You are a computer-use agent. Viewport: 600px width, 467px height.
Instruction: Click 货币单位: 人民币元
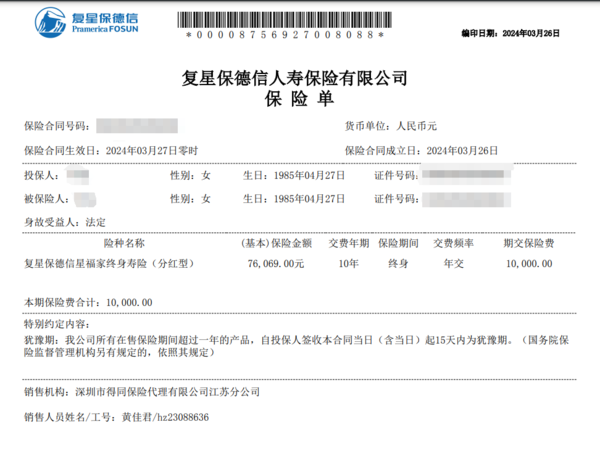click(x=391, y=126)
